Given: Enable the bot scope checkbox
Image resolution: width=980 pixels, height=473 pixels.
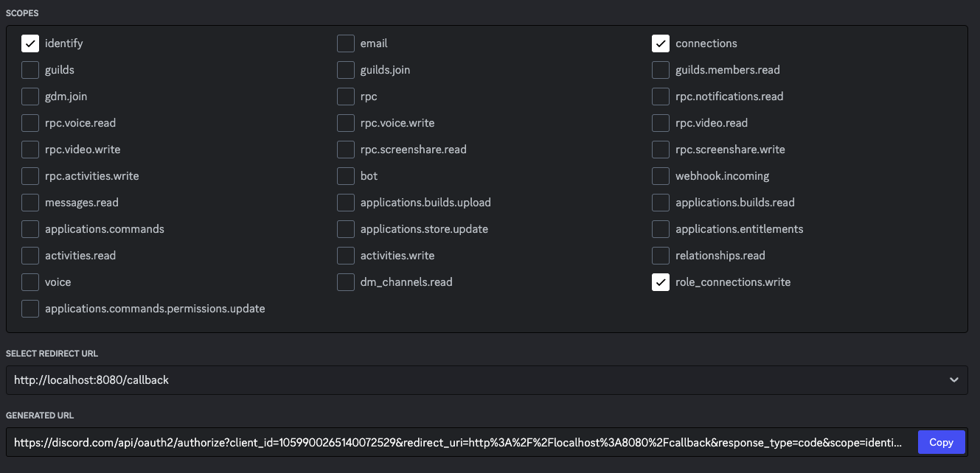Looking at the screenshot, I should click(346, 176).
